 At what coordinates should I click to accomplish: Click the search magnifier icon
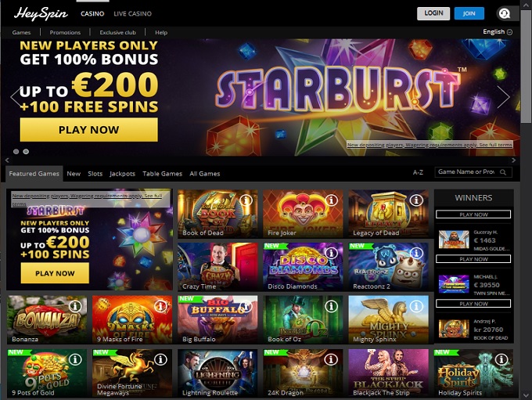click(x=503, y=172)
